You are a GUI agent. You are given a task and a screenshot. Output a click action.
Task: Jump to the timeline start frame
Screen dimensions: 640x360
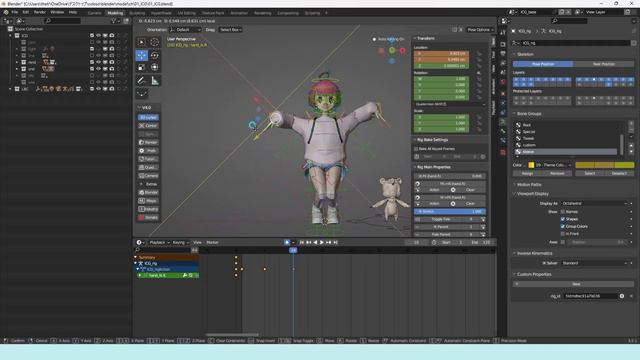click(302, 242)
